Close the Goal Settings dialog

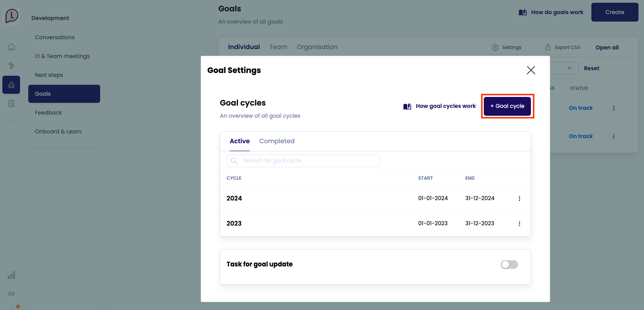click(x=531, y=70)
